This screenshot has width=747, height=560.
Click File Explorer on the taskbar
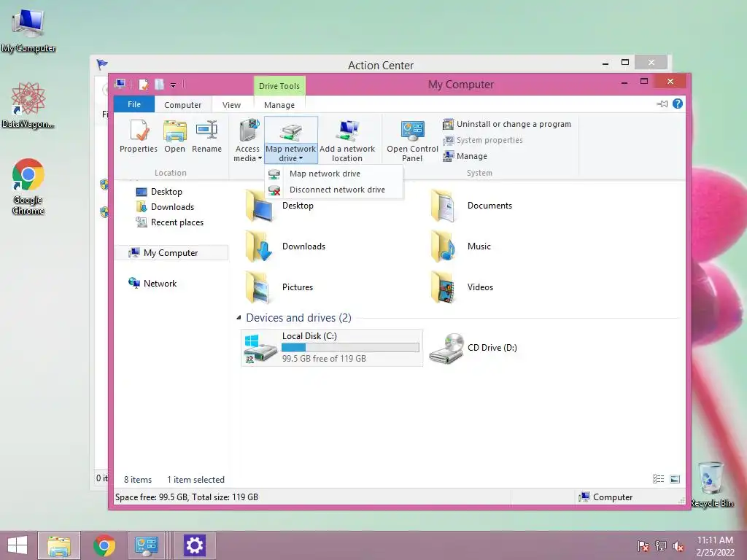pyautogui.click(x=59, y=545)
